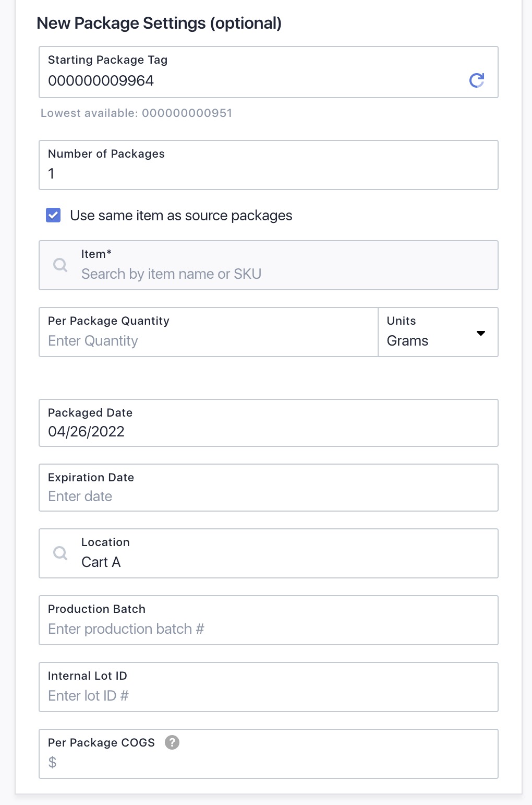Click the Per Package COGS dollar field
Image resolution: width=532 pixels, height=805 pixels.
[269, 754]
